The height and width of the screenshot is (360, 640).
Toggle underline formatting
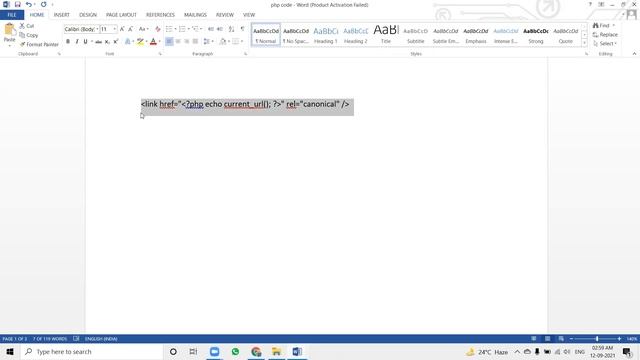[85, 42]
